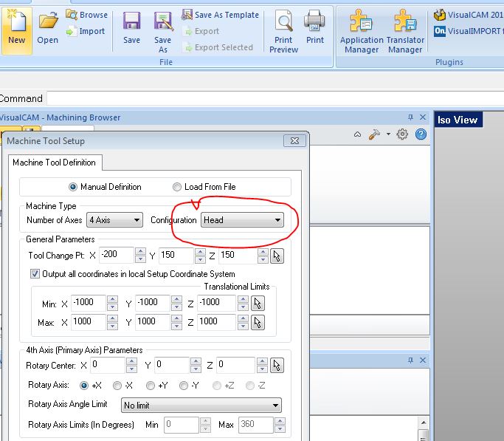
Task: Pin the lower right panel
Action: click(410, 360)
